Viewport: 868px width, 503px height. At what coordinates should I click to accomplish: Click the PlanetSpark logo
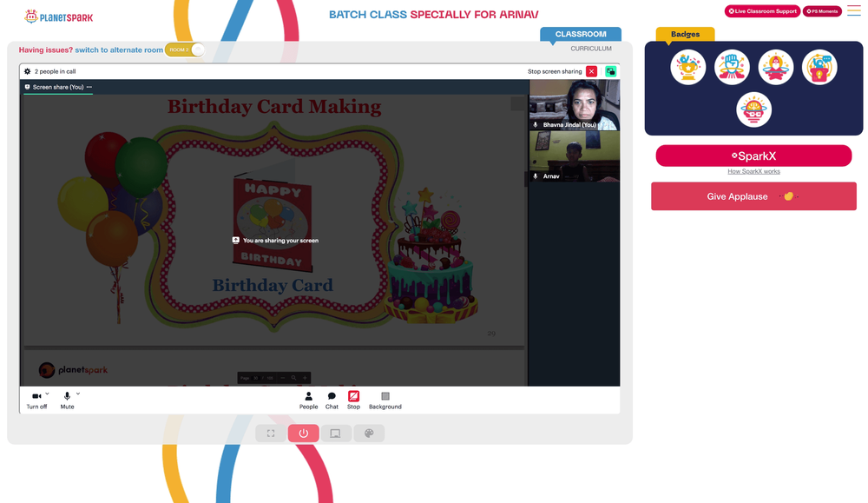coord(59,17)
